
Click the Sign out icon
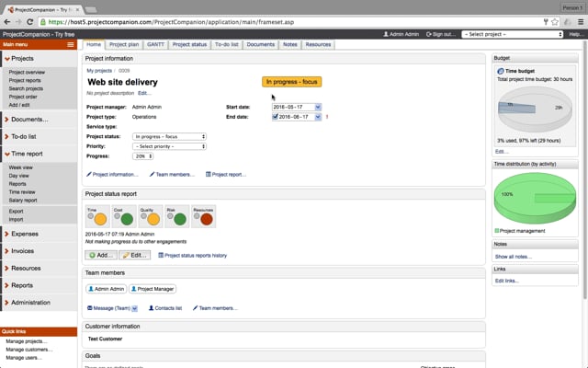tap(429, 34)
